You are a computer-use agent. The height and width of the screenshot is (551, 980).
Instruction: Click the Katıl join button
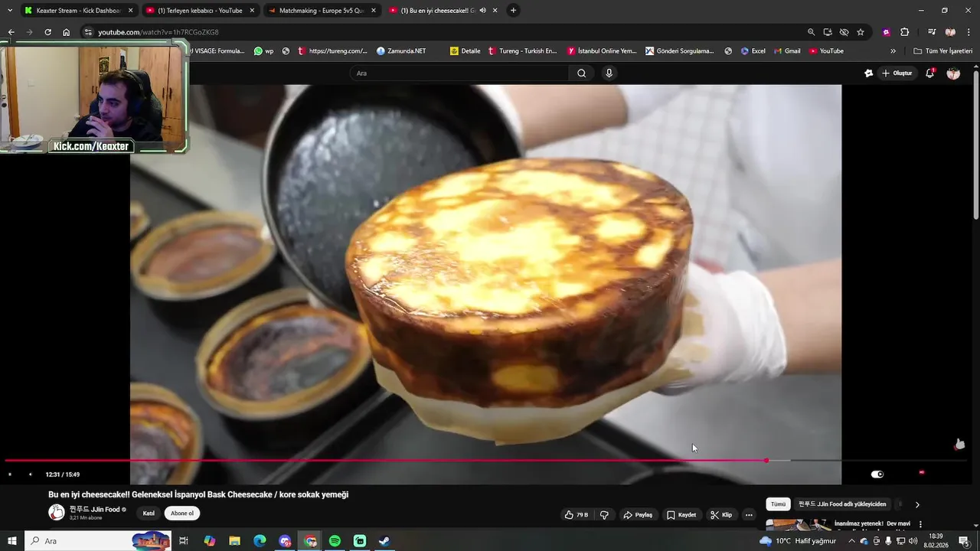pos(149,514)
